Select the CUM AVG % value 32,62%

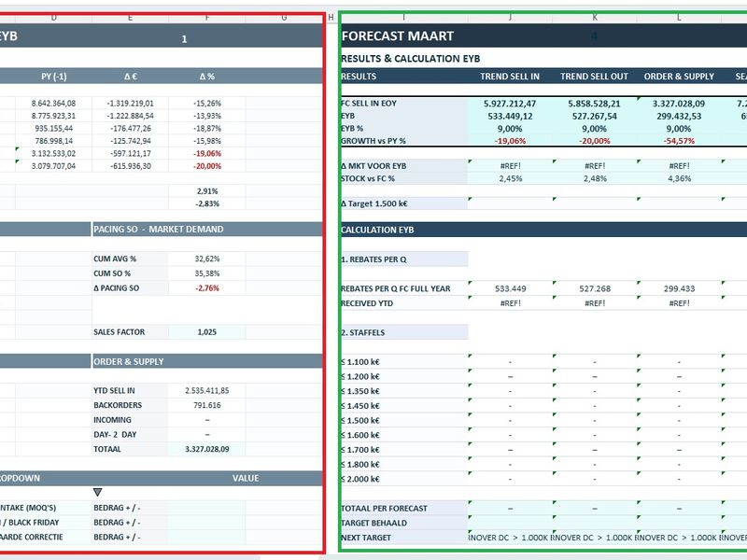click(x=207, y=259)
